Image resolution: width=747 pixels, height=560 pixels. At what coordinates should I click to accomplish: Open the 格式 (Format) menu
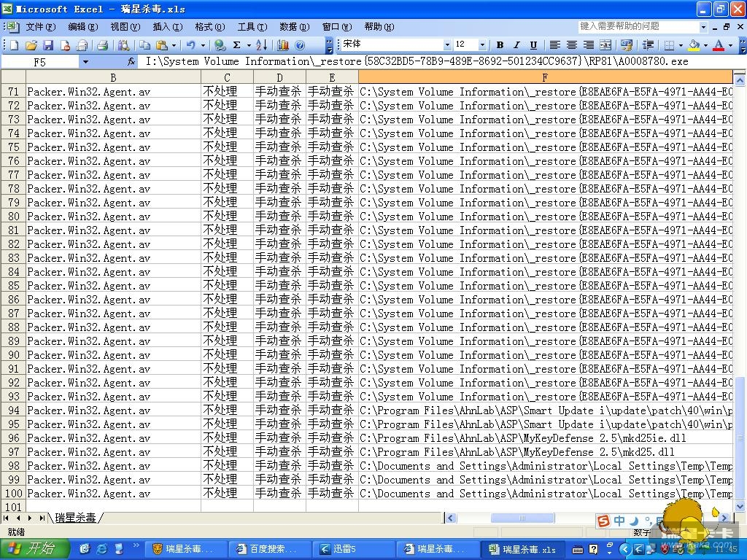210,27
